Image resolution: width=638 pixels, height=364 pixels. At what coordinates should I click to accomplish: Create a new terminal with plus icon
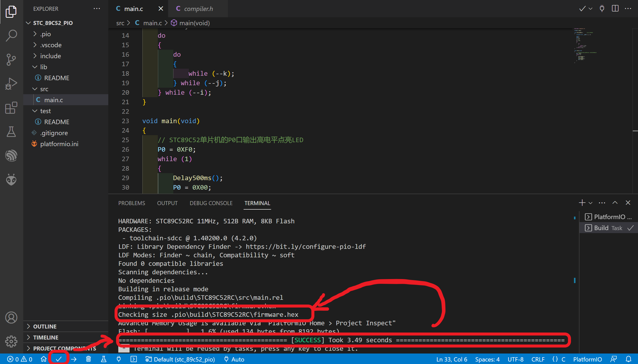(582, 203)
